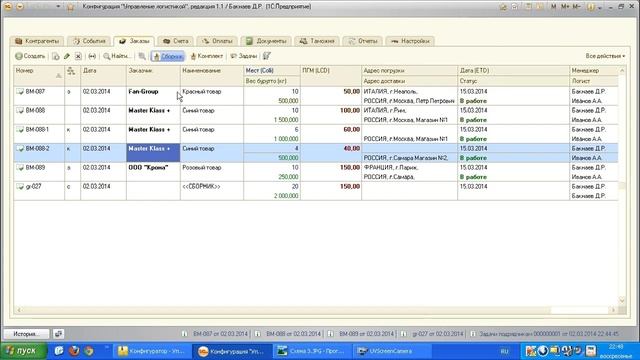640x360 pixels.
Task: Switch to the Контрагенты tab
Action: click(x=37, y=41)
